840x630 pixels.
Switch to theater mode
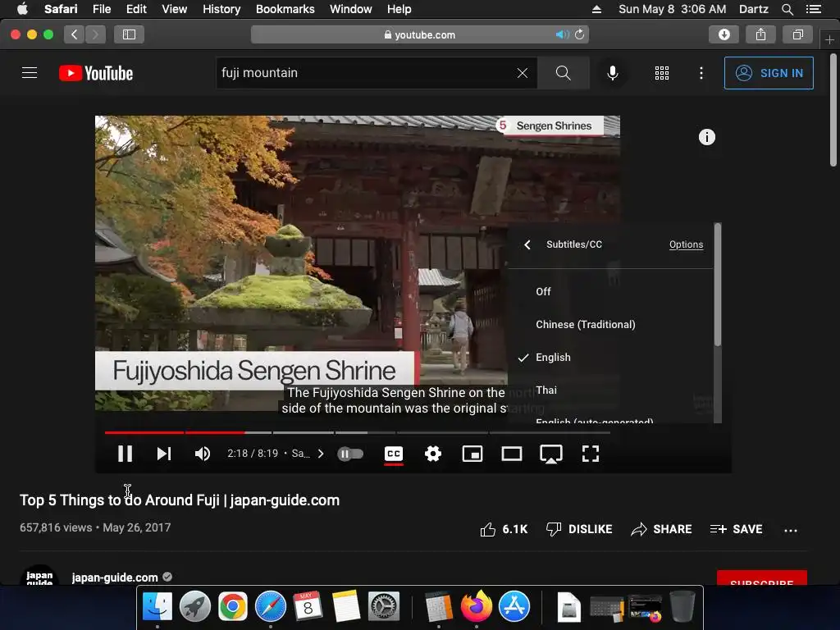tap(512, 454)
